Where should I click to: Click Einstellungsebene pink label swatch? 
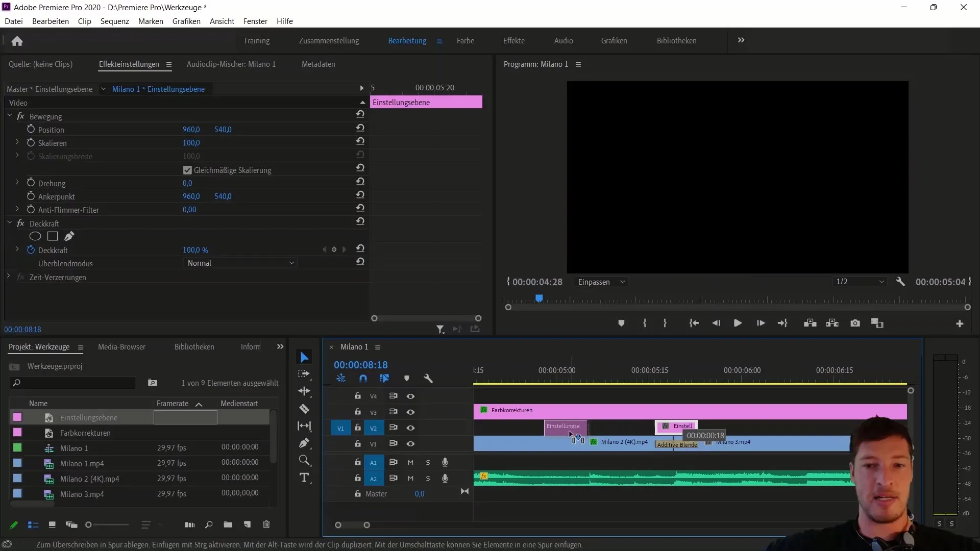click(17, 417)
